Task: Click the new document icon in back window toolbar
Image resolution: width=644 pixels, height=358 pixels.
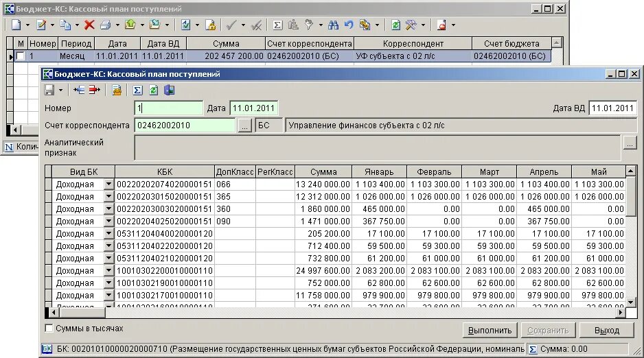Action: pos(16,25)
